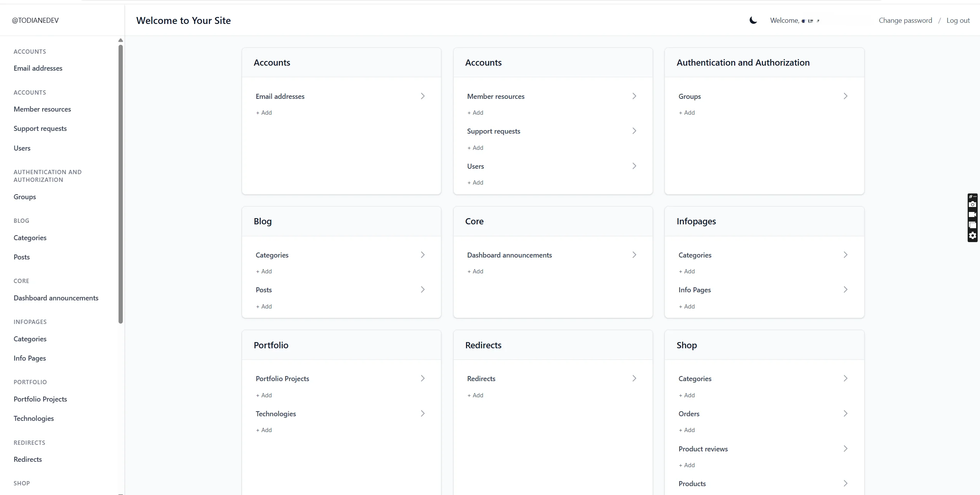Click chevron next to Email addresses
Screen dimensions: 980x495
coord(422,96)
